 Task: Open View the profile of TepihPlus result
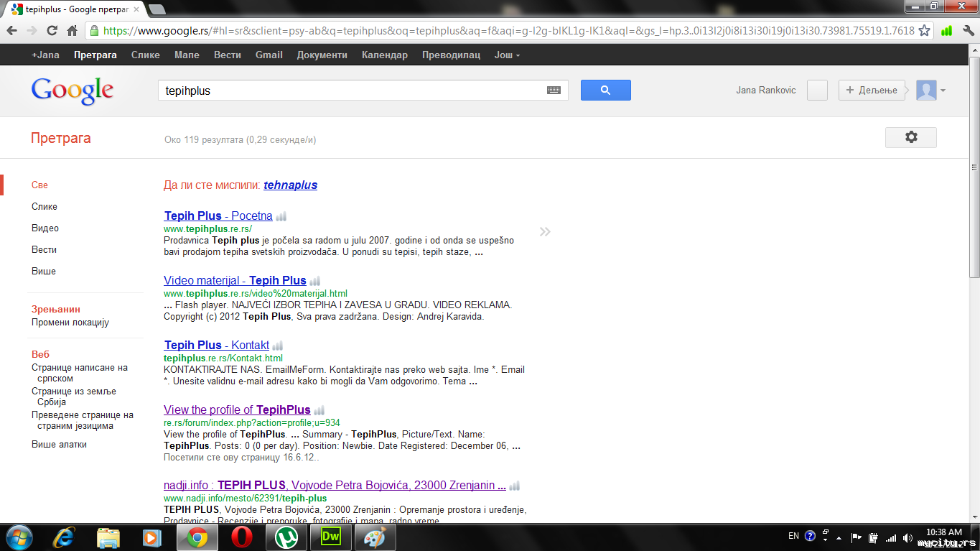pyautogui.click(x=237, y=409)
